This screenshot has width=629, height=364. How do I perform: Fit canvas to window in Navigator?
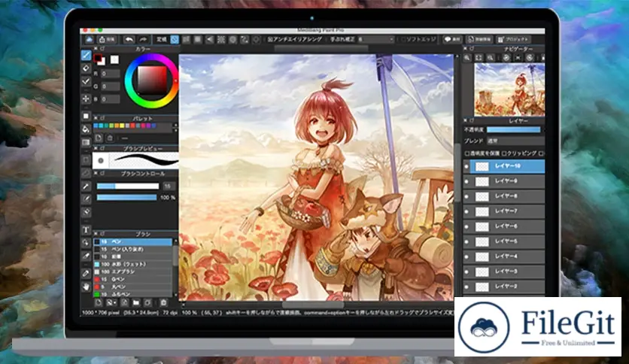click(479, 58)
